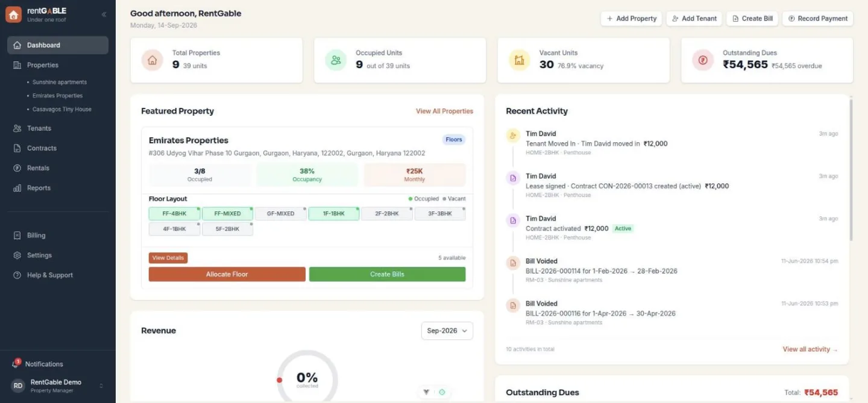Viewport: 868px width, 403px height.
Task: Select the 5F-2BHK floor tile
Action: click(227, 229)
